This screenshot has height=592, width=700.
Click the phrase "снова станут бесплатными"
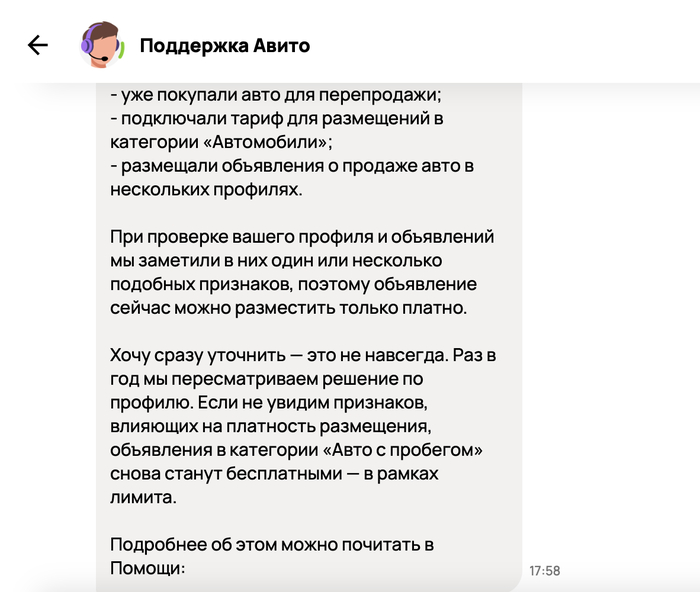tap(209, 474)
